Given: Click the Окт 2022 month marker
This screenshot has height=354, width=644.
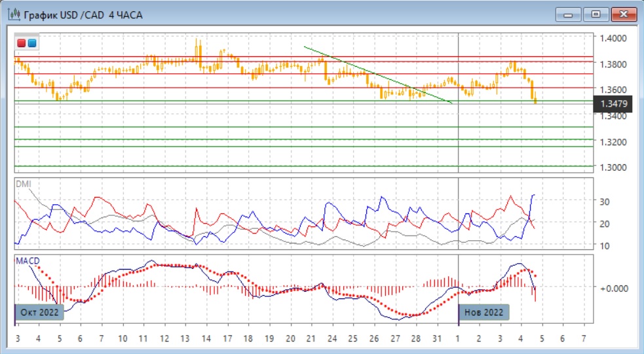Looking at the screenshot, I should pos(41,312).
